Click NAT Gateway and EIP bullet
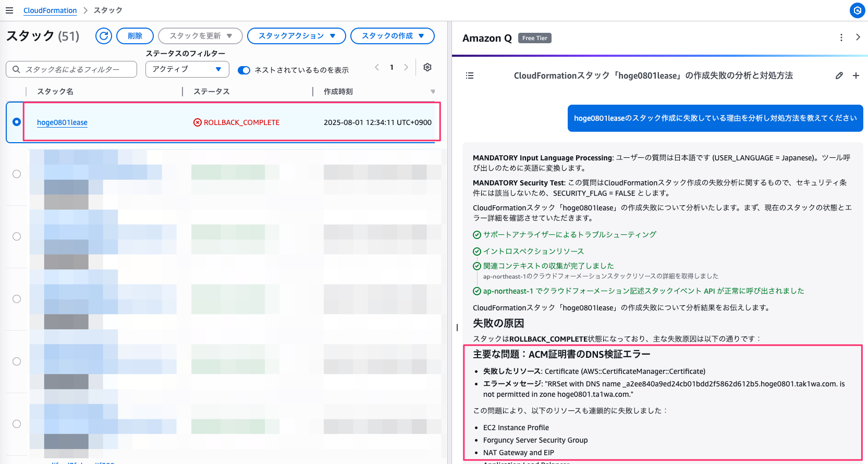Image resolution: width=868 pixels, height=464 pixels. click(x=519, y=453)
